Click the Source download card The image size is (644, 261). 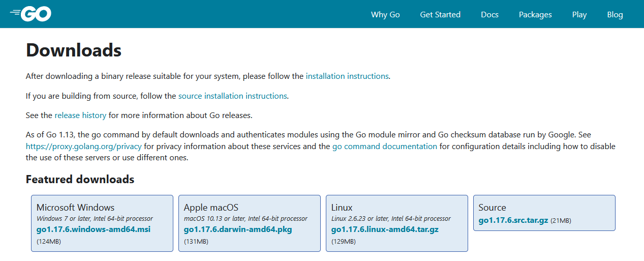pos(492,208)
